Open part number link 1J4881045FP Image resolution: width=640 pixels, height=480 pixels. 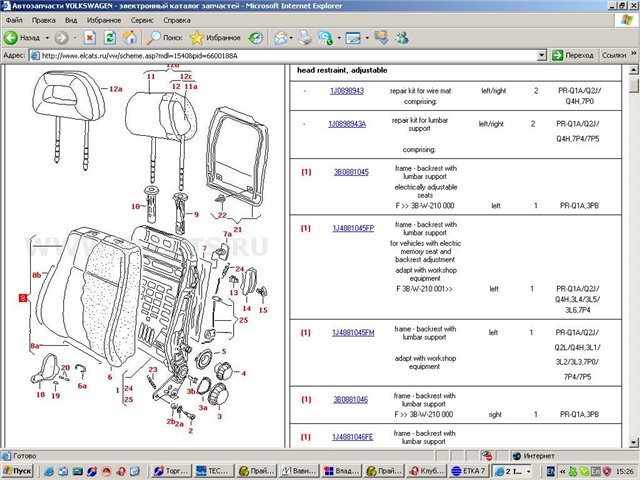coord(353,228)
